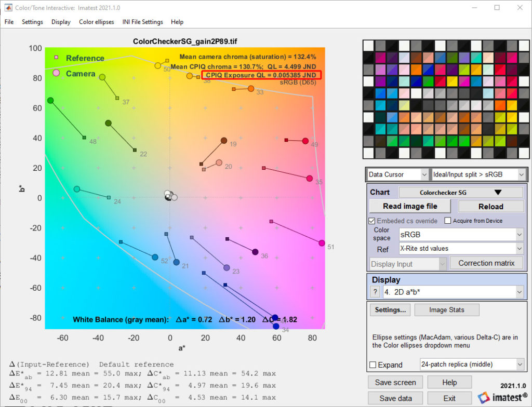
Task: Select the magenta camera point for patch 51
Action: pos(322,243)
